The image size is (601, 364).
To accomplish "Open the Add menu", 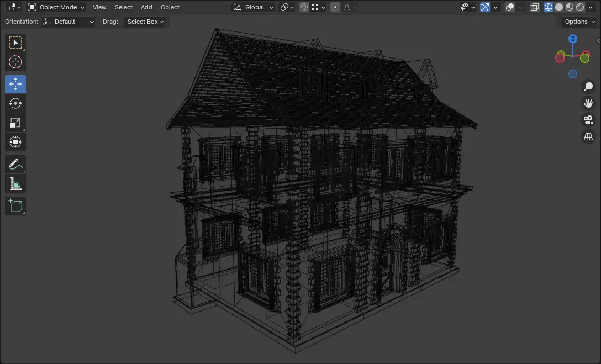I will (x=146, y=7).
